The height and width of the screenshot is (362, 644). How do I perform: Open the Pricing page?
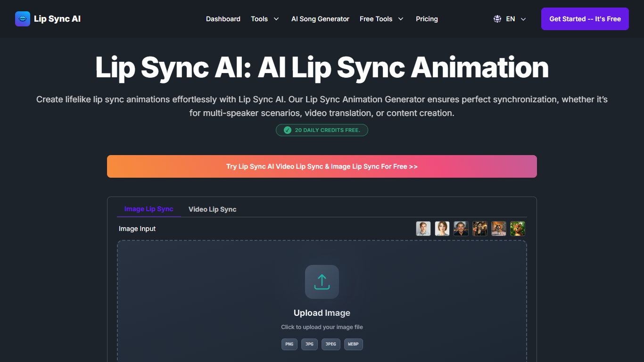coord(427,19)
